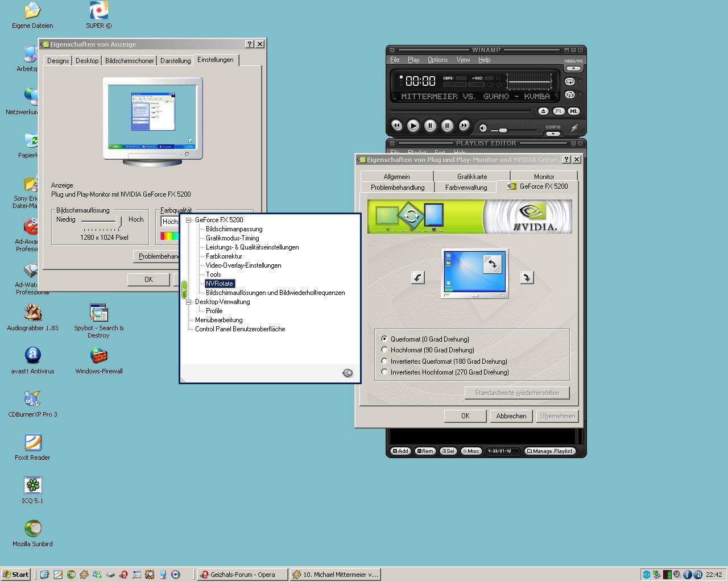Click Winamp eject open file button
The image size is (728, 582).
543,111
